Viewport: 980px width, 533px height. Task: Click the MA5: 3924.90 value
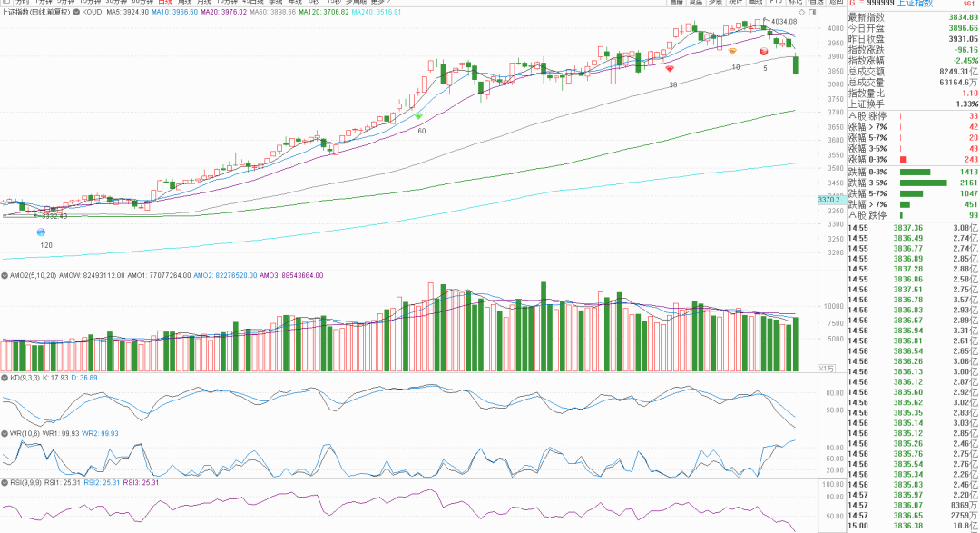[128, 12]
